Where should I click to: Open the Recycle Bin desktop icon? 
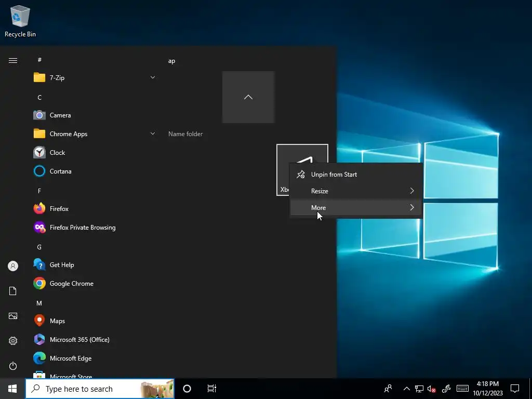coord(20,21)
